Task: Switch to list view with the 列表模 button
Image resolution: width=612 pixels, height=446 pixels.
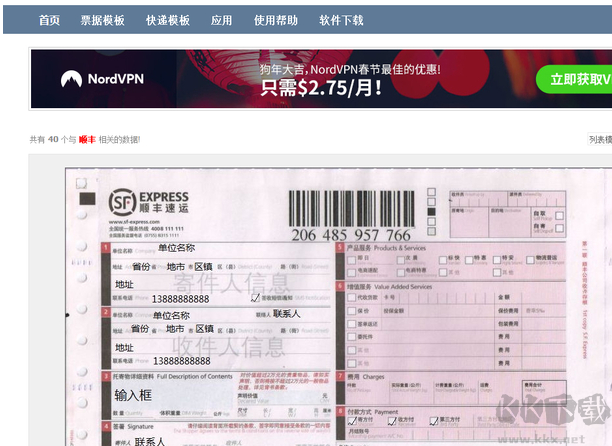Action: pos(600,139)
